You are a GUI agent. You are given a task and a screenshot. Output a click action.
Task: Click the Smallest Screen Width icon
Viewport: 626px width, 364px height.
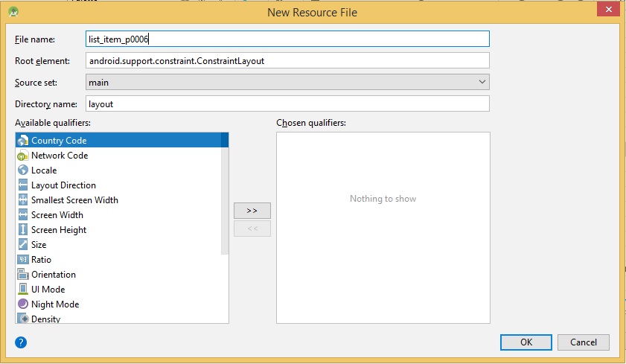(x=22, y=200)
